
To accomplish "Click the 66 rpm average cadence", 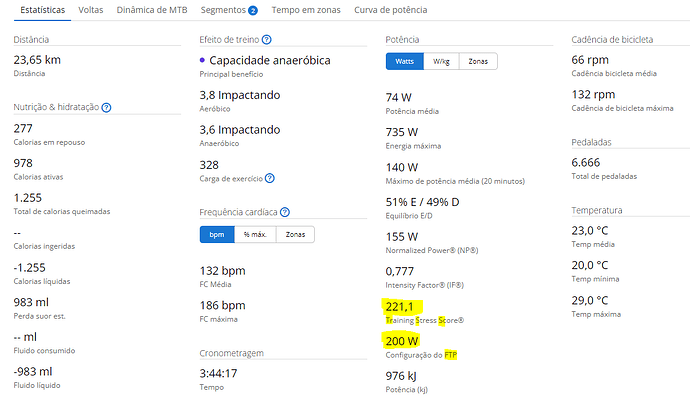I will [x=590, y=60].
